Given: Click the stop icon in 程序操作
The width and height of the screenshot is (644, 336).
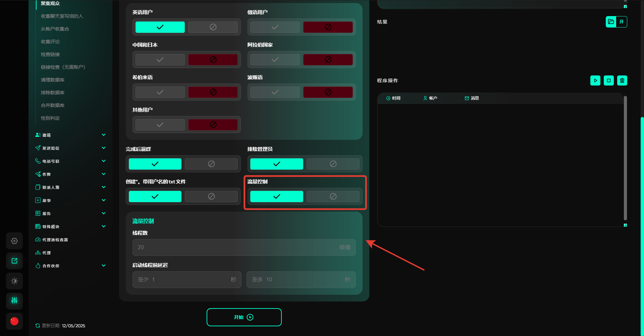Looking at the screenshot, I should pos(608,80).
